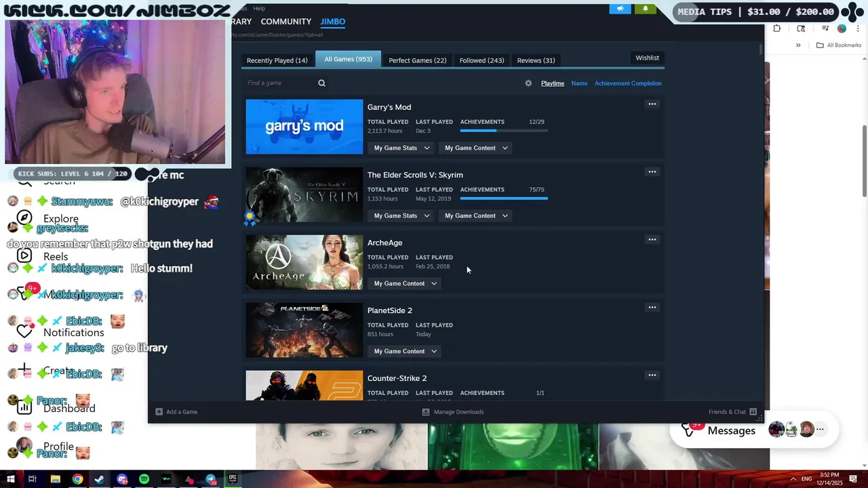Switch to Steam on the taskbar

coord(100,479)
